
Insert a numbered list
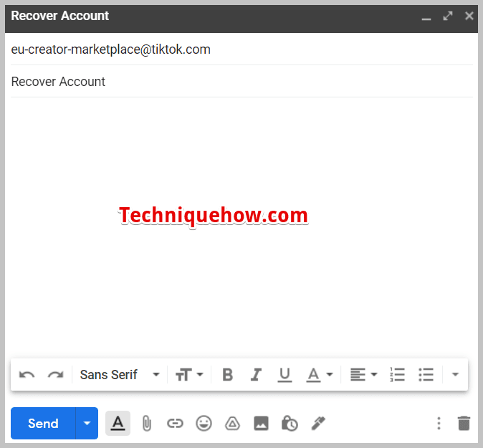point(398,375)
